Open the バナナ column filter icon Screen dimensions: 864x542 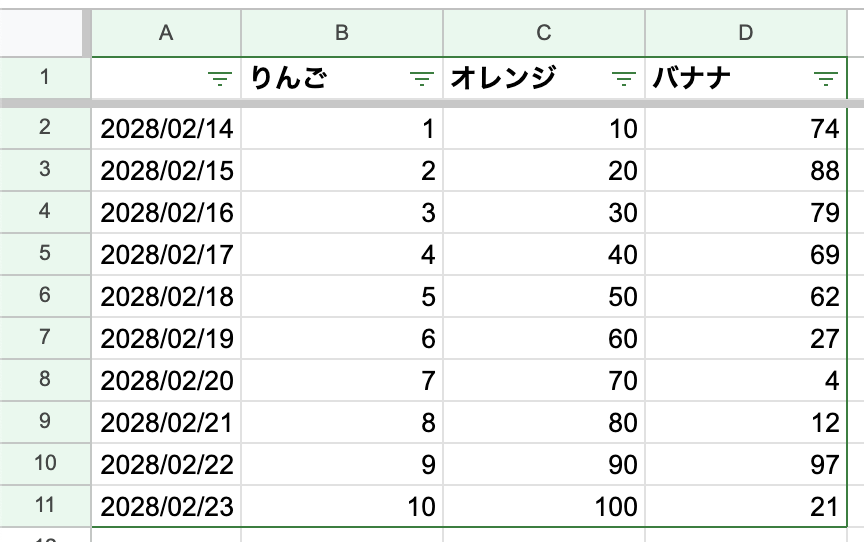click(x=825, y=79)
